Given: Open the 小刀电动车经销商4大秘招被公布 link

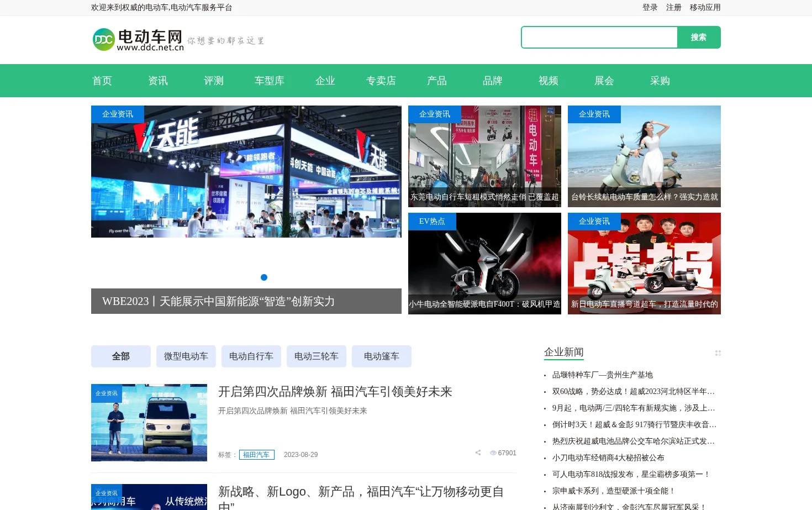Looking at the screenshot, I should (x=608, y=458).
